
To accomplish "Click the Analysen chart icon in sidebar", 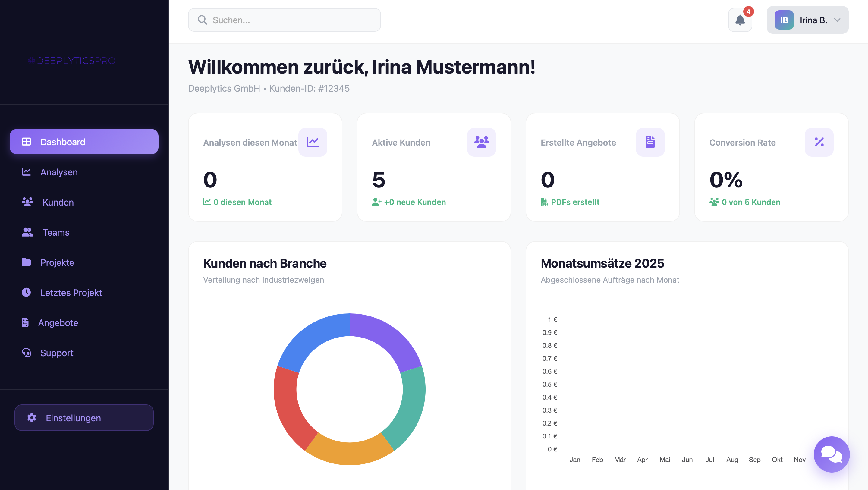I will [26, 172].
